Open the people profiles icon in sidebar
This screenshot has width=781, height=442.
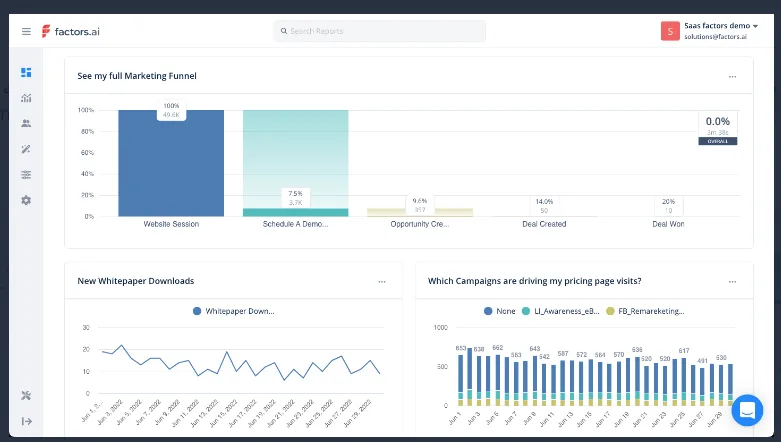(26, 123)
